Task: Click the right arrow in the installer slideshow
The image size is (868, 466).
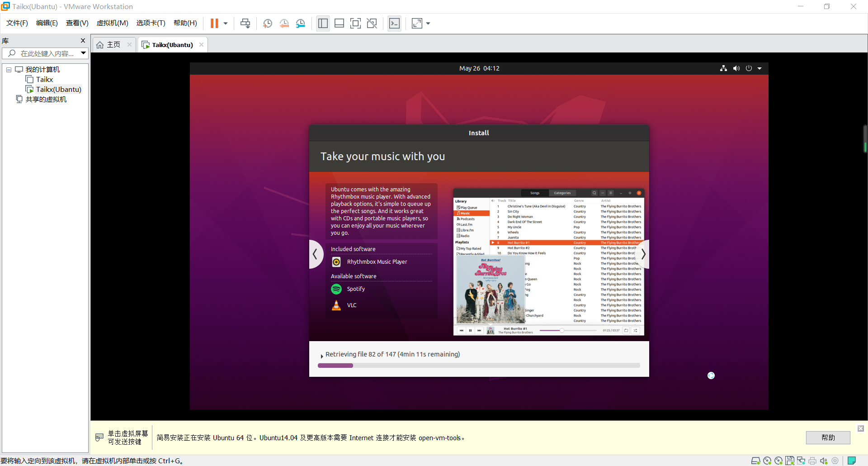Action: pyautogui.click(x=643, y=254)
